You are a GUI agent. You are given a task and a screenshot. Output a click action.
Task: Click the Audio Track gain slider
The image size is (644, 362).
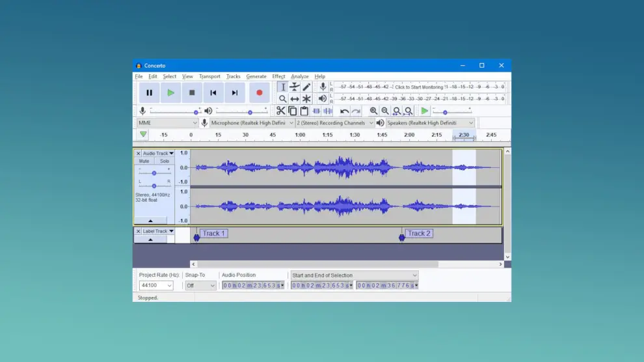tap(154, 173)
